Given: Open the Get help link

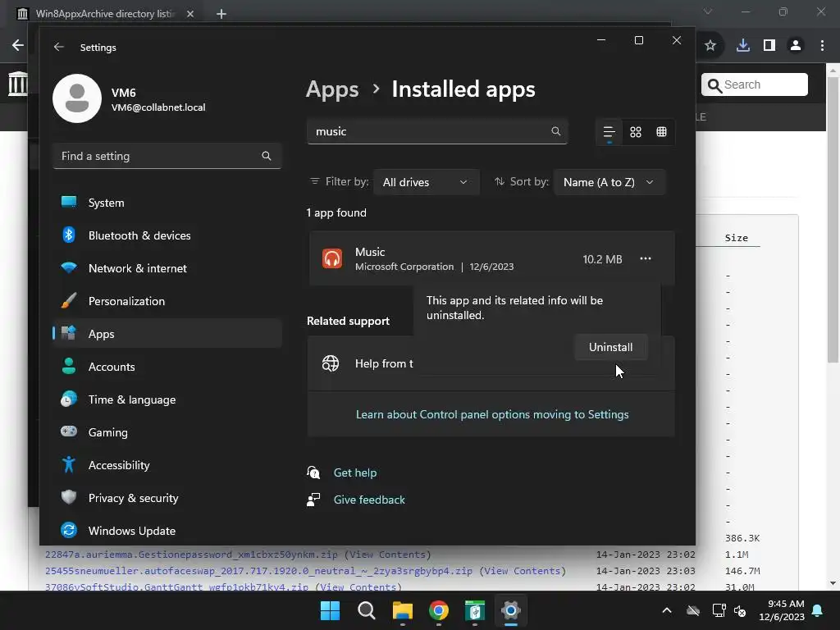Looking at the screenshot, I should click(354, 472).
